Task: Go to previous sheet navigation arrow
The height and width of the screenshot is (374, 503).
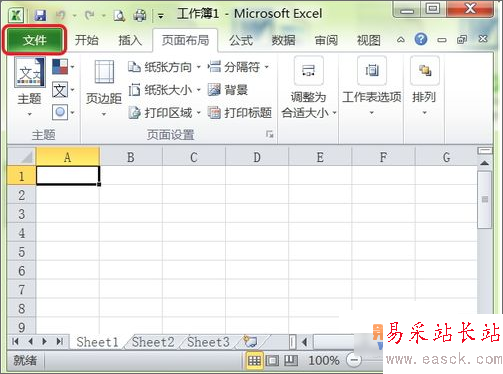Action: point(30,341)
